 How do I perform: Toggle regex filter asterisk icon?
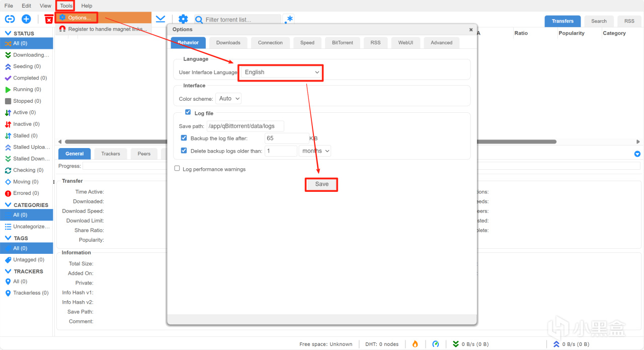coord(288,19)
